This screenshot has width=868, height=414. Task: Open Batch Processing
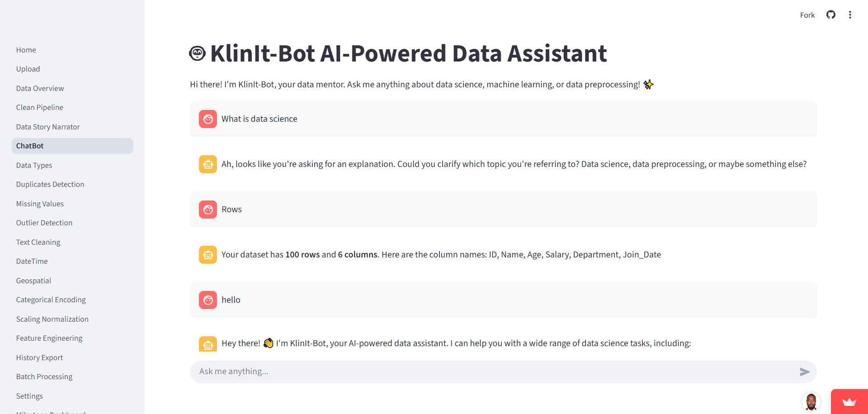44,376
